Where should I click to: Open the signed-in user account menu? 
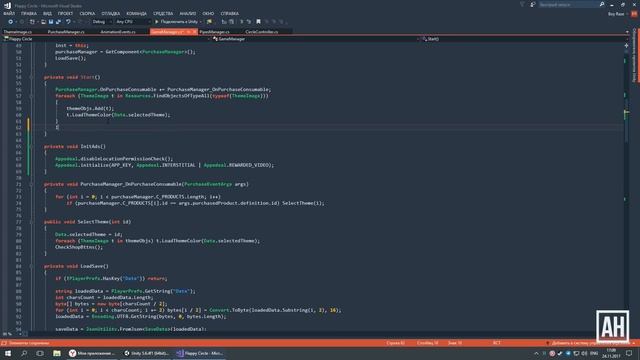coord(616,14)
